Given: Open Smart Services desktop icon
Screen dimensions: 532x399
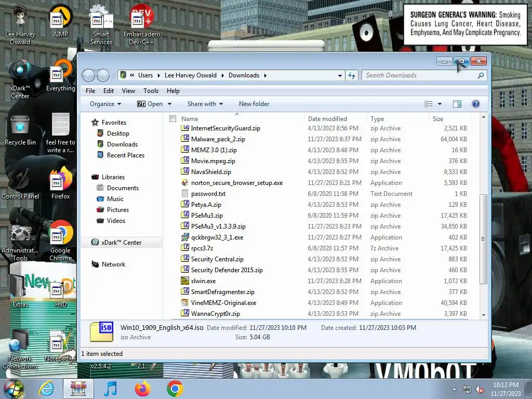Looking at the screenshot, I should point(101,25).
